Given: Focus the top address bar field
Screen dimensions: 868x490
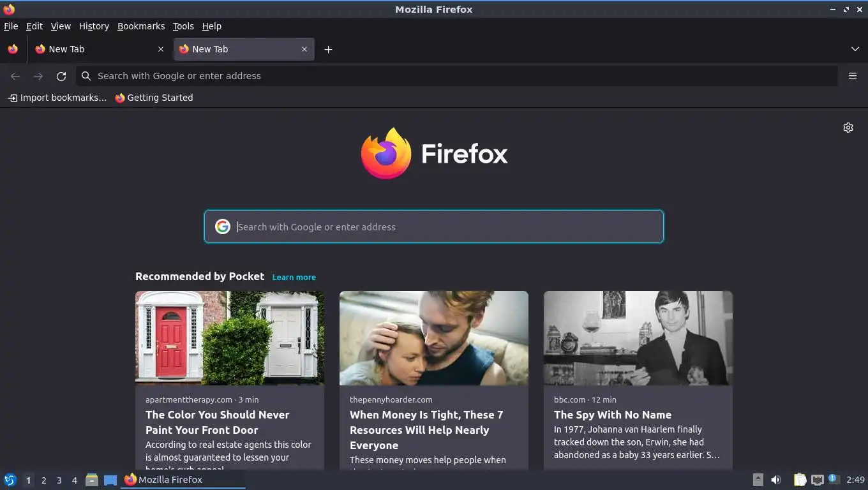Looking at the screenshot, I should point(456,76).
